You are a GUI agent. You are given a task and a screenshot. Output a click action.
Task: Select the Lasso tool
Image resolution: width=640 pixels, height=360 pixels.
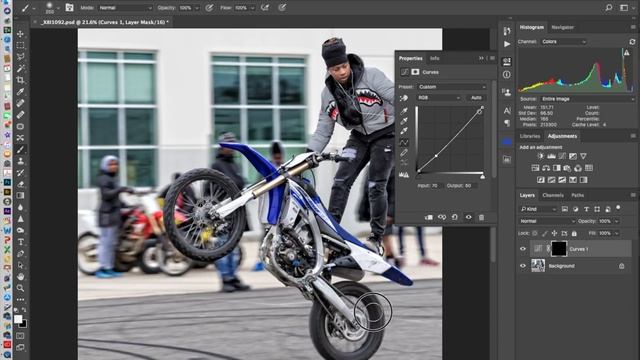(20, 57)
